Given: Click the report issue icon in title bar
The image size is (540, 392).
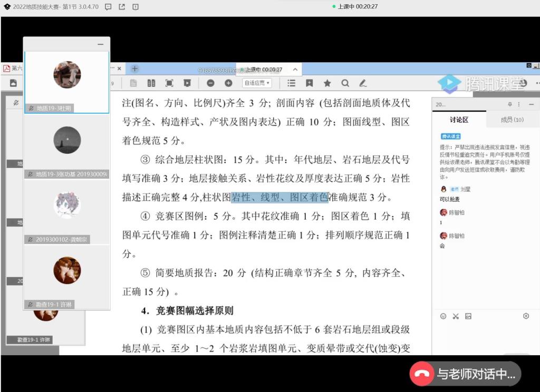Looking at the screenshot, I should [136, 7].
